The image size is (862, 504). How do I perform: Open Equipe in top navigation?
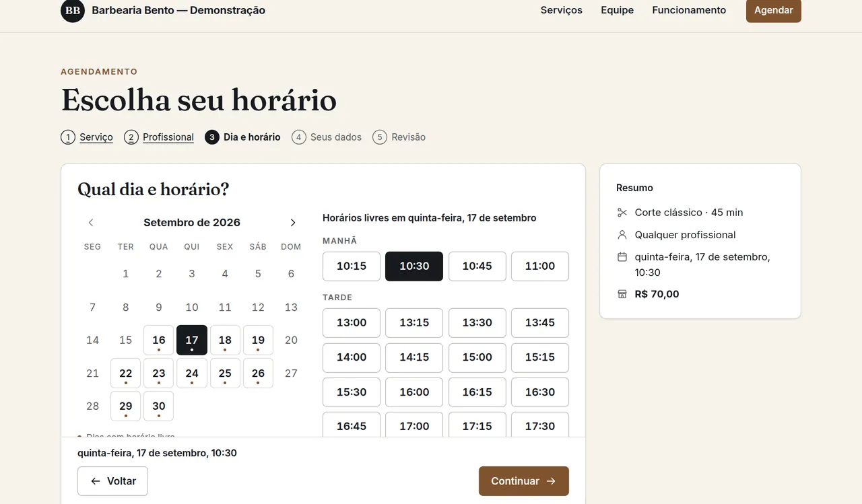[x=618, y=10]
